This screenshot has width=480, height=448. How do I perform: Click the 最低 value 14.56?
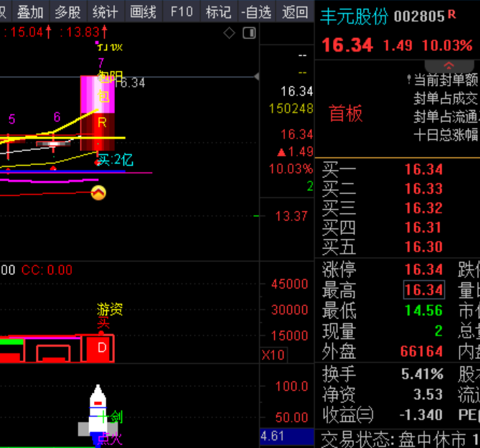423,310
